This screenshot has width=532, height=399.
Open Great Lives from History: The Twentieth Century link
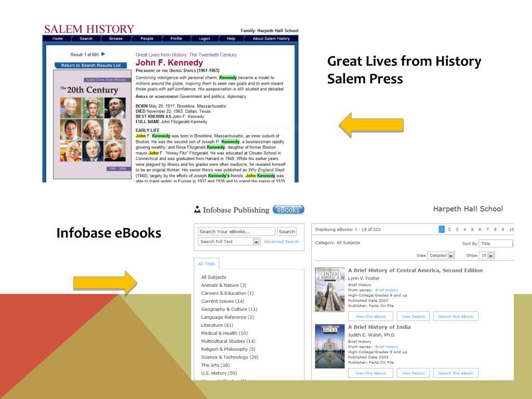click(x=186, y=55)
